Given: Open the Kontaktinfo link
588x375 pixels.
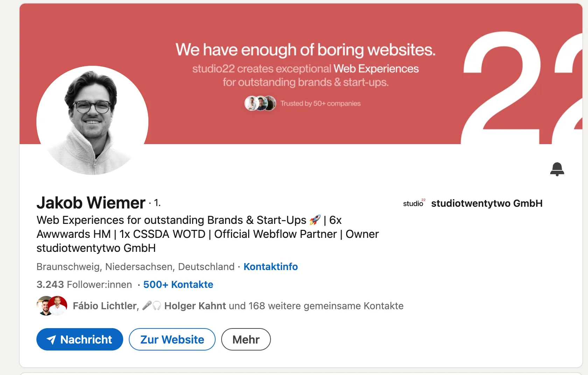Looking at the screenshot, I should [x=271, y=267].
